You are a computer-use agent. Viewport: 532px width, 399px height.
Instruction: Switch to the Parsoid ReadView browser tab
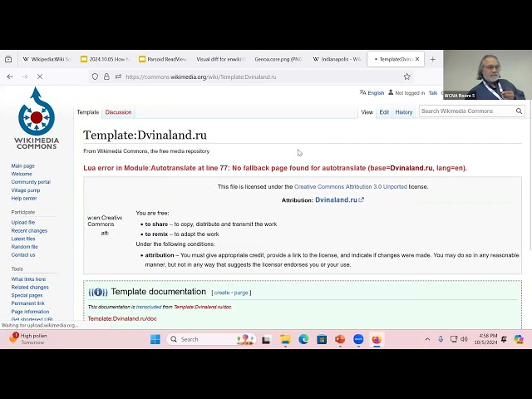coord(163,59)
